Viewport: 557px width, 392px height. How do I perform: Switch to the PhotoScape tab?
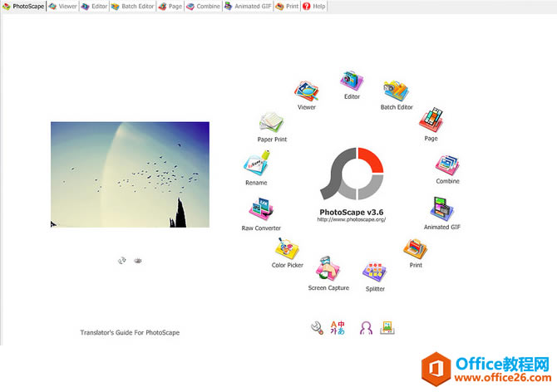coord(23,7)
